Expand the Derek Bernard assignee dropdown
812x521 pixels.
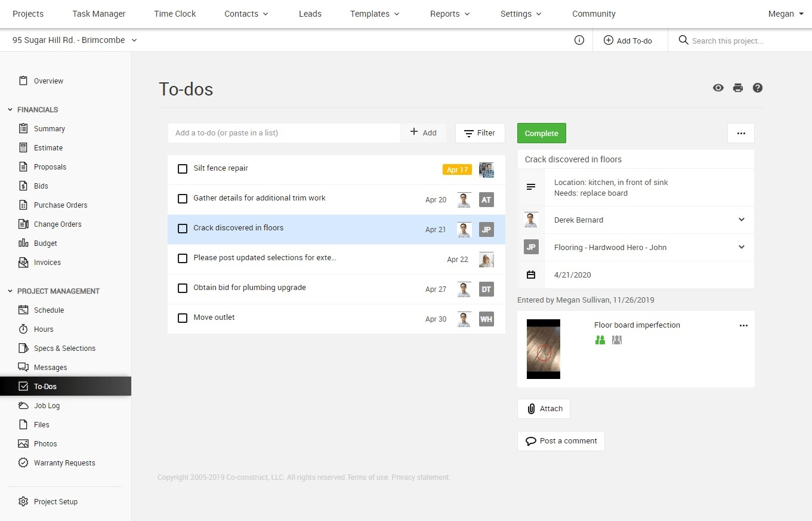click(742, 220)
